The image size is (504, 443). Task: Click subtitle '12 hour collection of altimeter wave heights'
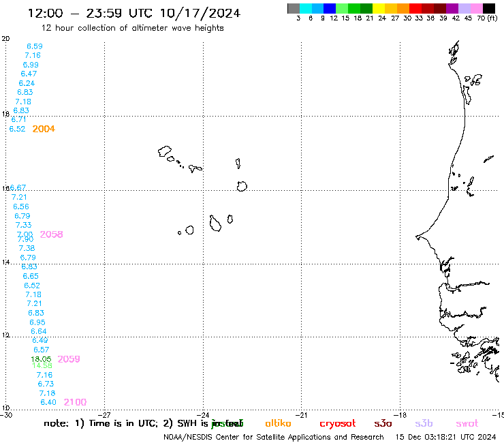[x=132, y=28]
